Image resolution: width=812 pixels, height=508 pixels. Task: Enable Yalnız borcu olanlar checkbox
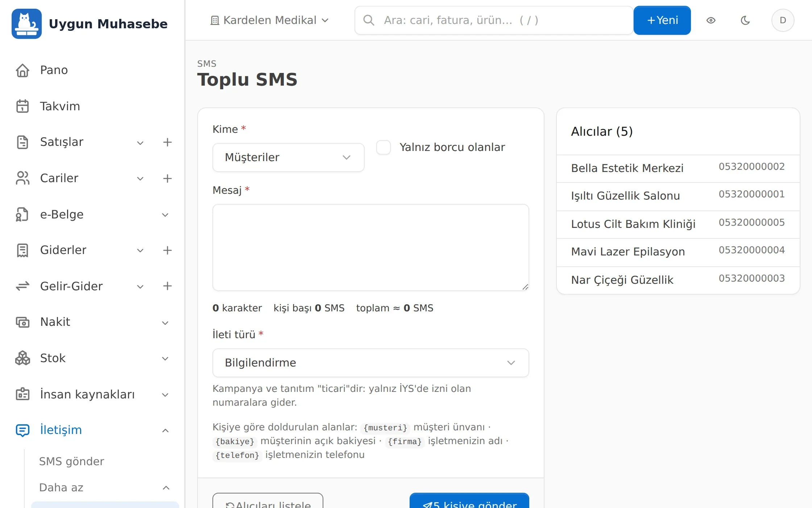click(384, 147)
